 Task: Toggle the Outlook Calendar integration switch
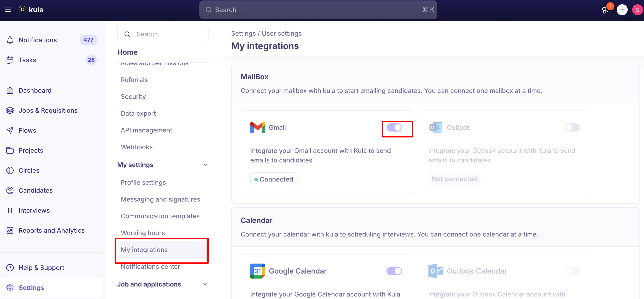tap(572, 271)
